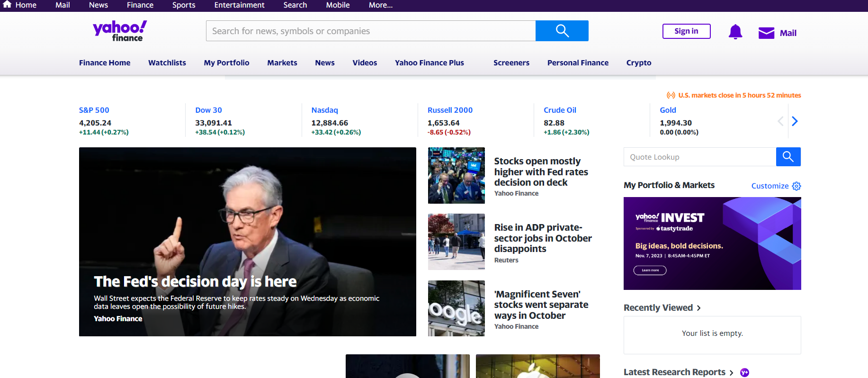Click the Yahoo Invest banner ad
Image resolution: width=868 pixels, height=378 pixels.
click(x=712, y=243)
